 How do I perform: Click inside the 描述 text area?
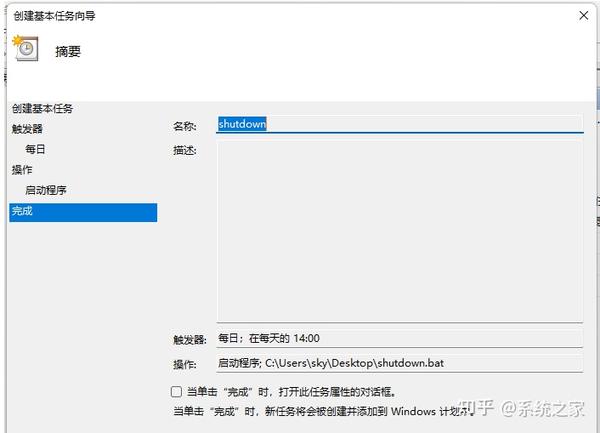399,231
